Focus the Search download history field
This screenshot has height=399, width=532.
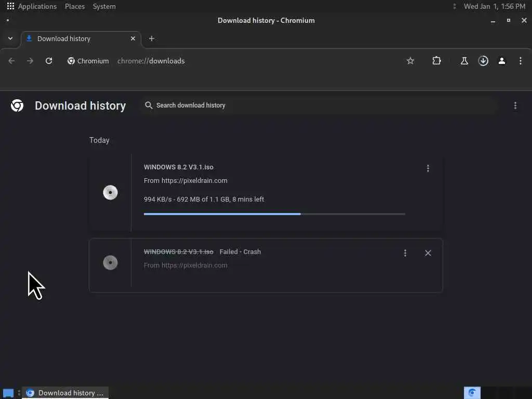coord(319,105)
